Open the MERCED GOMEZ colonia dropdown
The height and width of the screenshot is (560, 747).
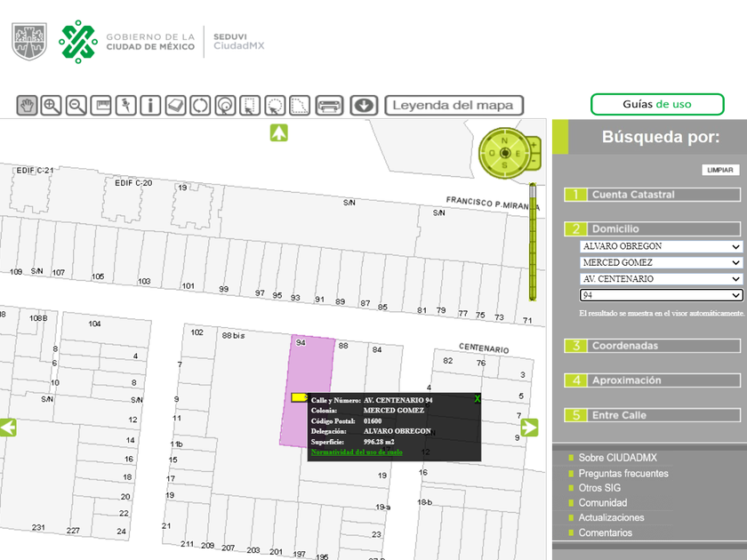[x=660, y=263]
